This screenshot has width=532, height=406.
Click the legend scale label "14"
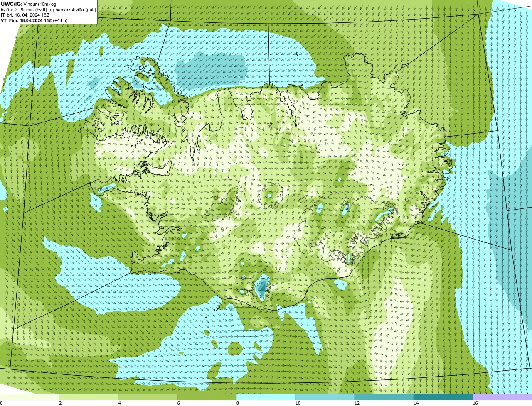[416, 403]
